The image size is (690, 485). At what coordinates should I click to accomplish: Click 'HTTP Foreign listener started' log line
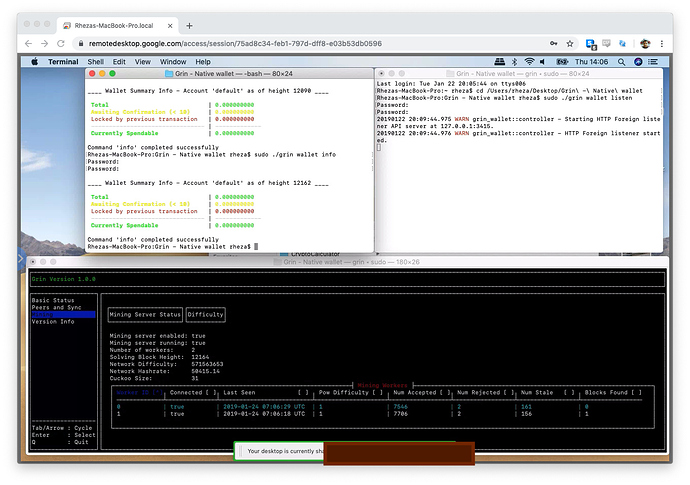coord(518,136)
